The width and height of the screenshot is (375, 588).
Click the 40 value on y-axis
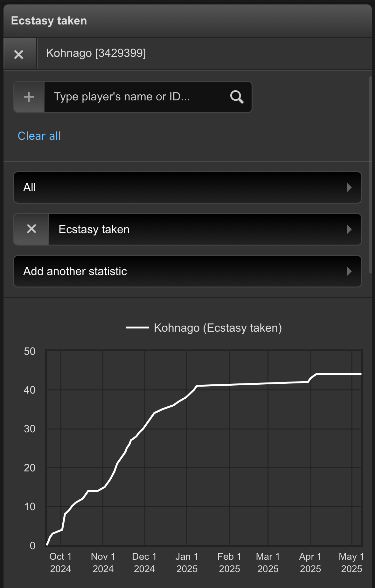30,390
